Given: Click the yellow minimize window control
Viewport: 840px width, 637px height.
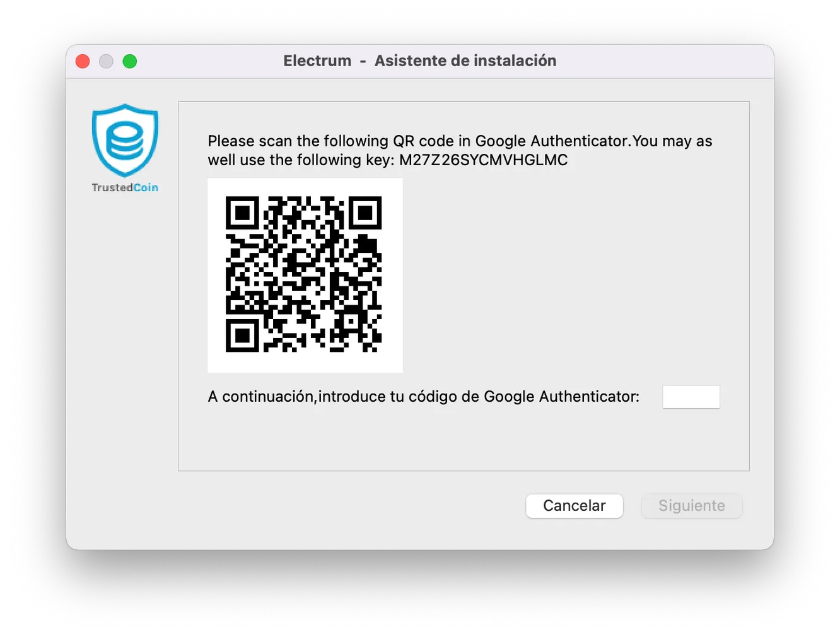Looking at the screenshot, I should pyautogui.click(x=106, y=61).
